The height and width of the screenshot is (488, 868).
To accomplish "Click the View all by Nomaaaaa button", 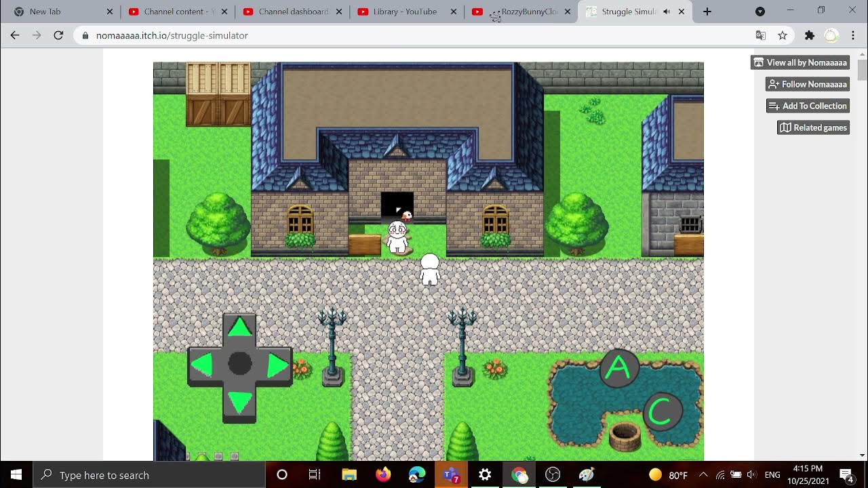I will (x=800, y=62).
